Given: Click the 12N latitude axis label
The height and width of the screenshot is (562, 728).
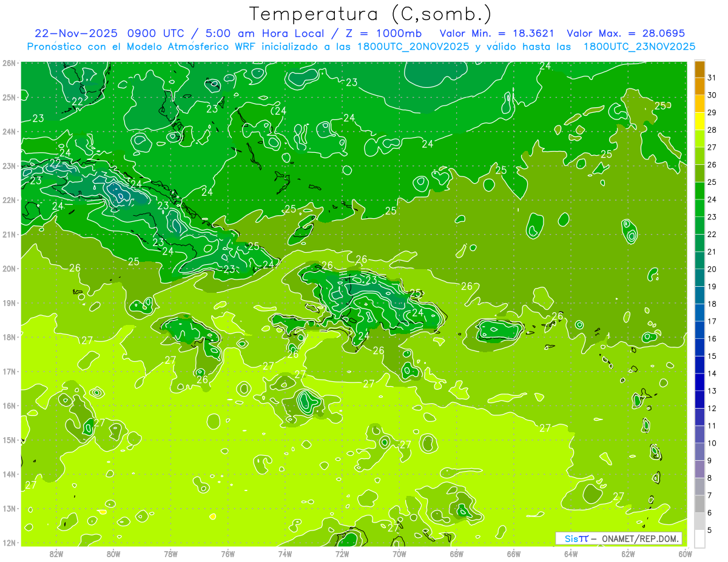Looking at the screenshot, I should coord(10,543).
